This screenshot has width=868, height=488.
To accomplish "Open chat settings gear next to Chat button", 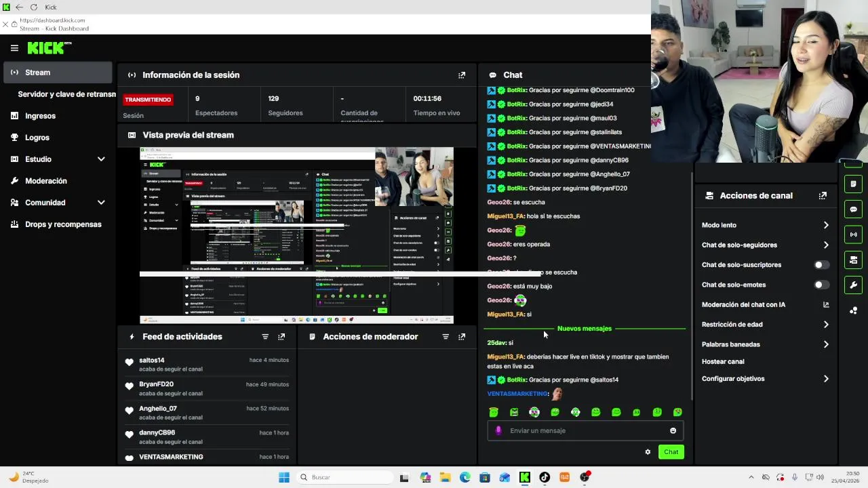I will [648, 452].
